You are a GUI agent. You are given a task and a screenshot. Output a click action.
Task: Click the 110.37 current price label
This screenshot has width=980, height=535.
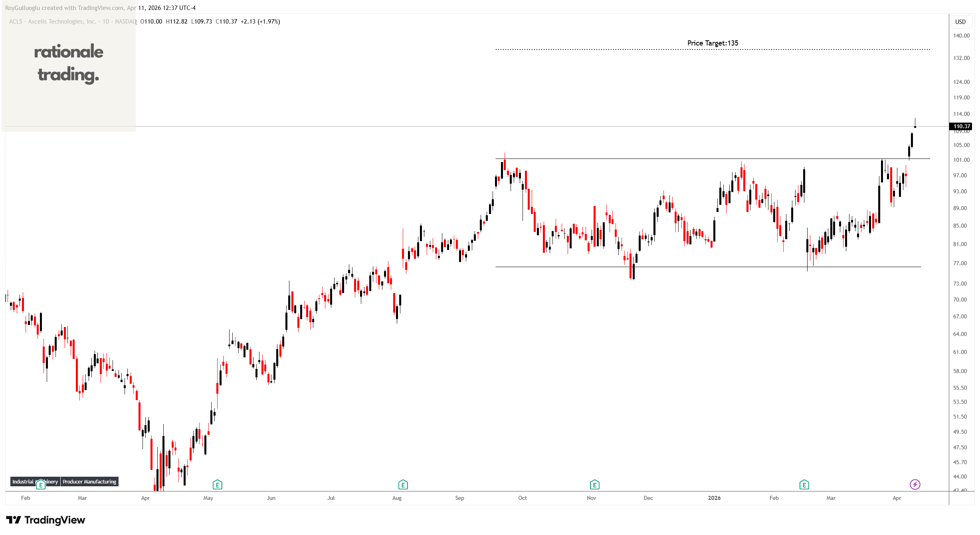[961, 126]
